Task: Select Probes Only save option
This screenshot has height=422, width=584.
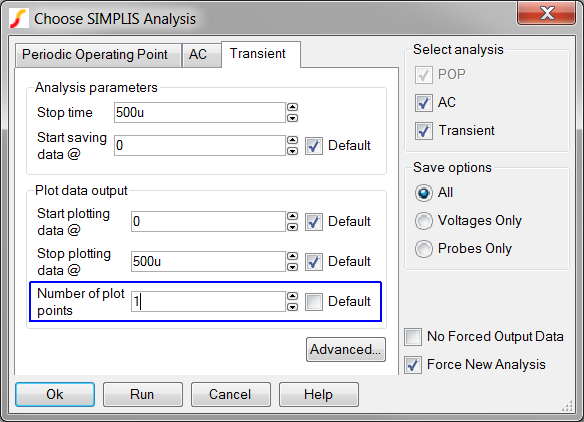Action: point(424,249)
